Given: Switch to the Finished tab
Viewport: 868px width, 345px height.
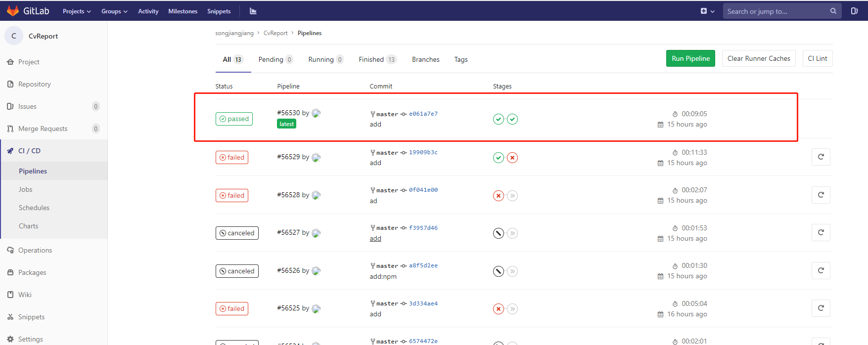Looking at the screenshot, I should pos(377,59).
